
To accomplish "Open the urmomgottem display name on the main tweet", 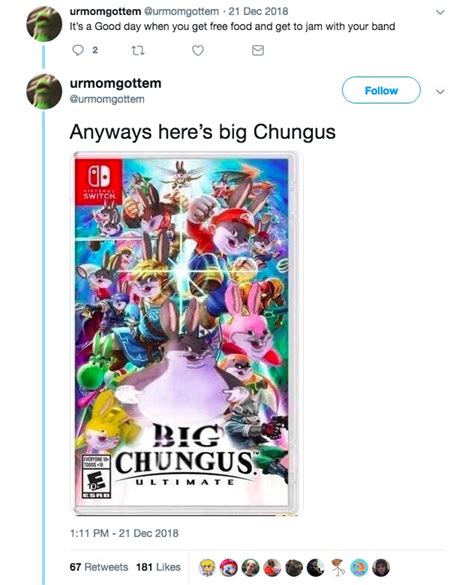I will click(116, 83).
